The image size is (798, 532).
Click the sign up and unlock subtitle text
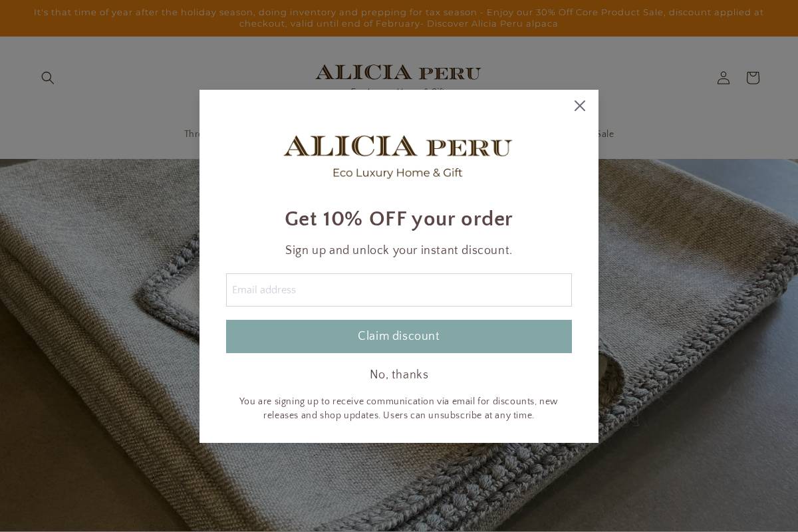point(399,251)
